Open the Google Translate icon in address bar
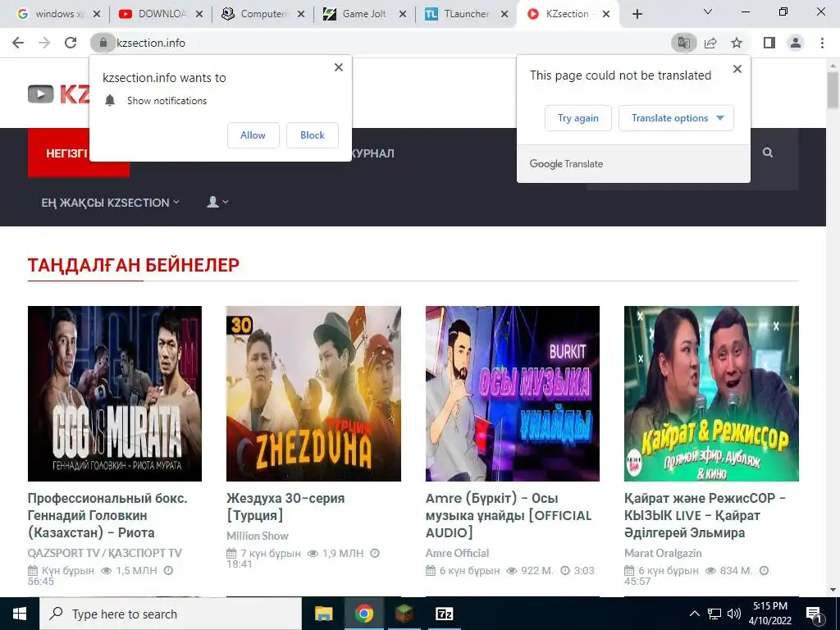The width and height of the screenshot is (840, 630). coord(684,43)
